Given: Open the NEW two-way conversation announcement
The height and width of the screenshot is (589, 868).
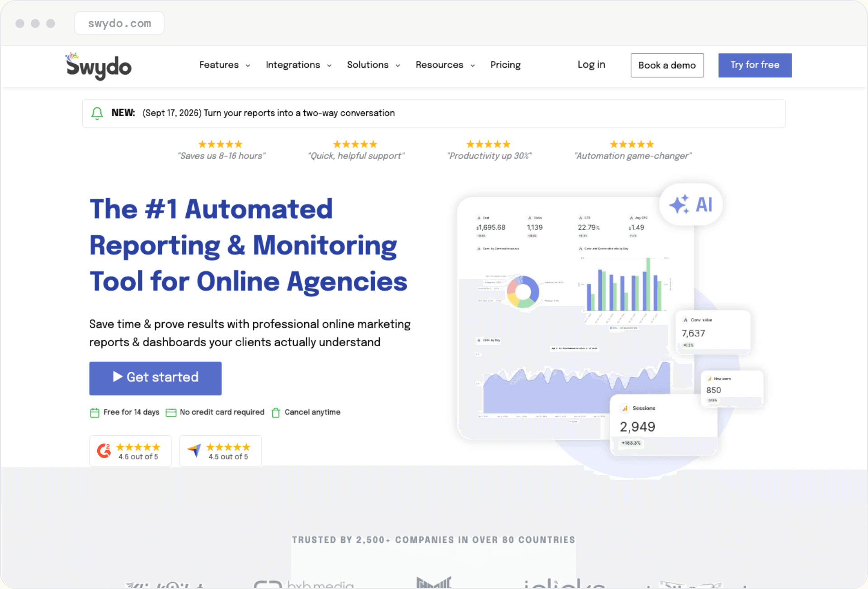Looking at the screenshot, I should point(434,114).
